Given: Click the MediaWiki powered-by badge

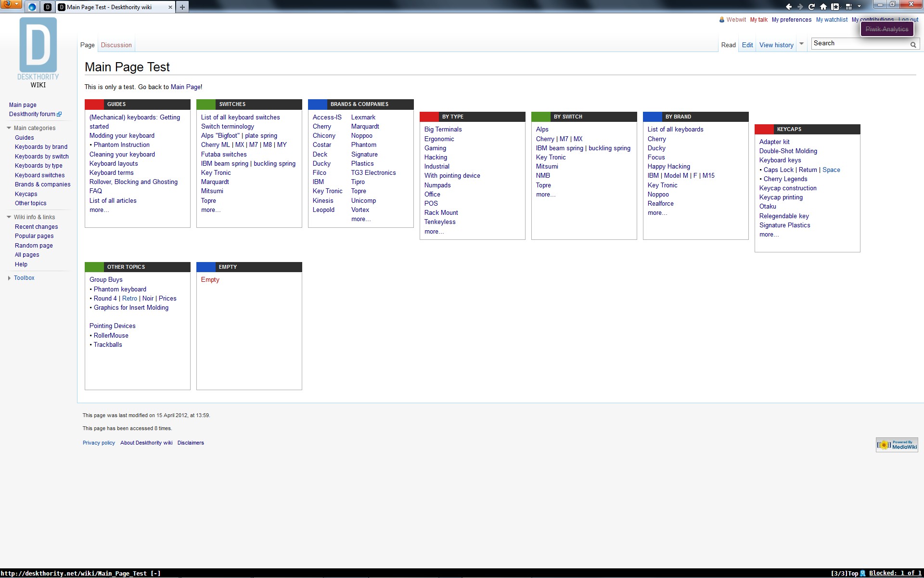Looking at the screenshot, I should [897, 445].
